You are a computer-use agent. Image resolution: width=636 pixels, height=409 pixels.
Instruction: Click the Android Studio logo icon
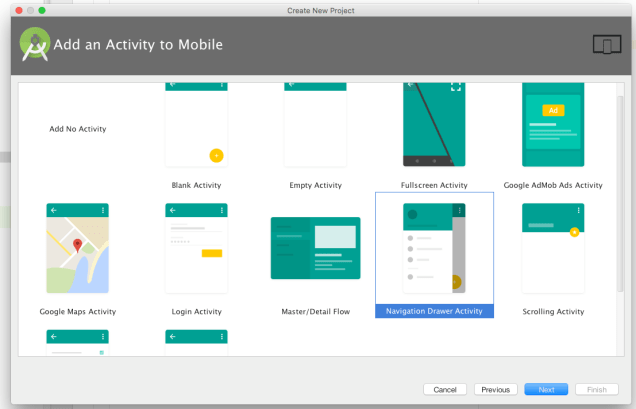pos(35,44)
